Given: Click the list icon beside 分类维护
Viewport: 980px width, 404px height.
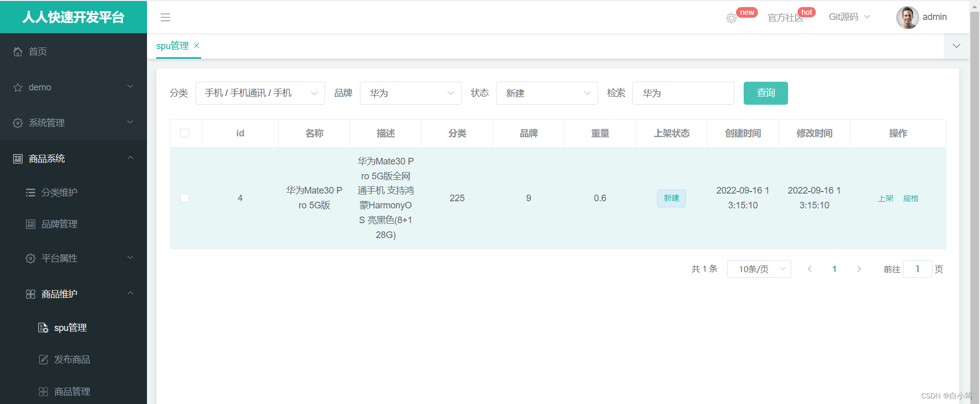Looking at the screenshot, I should coord(31,193).
